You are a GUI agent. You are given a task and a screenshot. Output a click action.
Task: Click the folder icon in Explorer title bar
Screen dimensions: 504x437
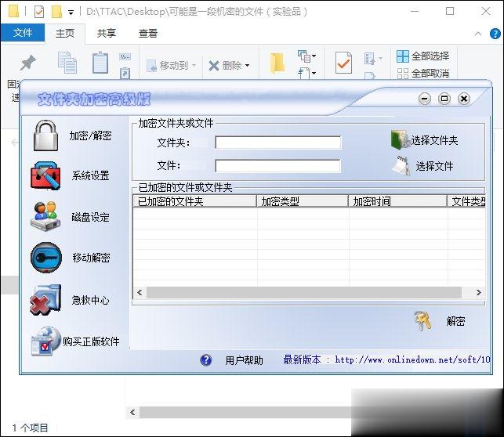(14, 12)
